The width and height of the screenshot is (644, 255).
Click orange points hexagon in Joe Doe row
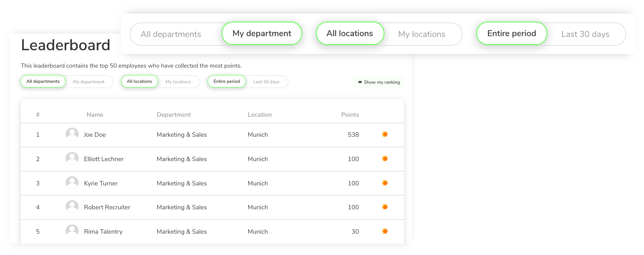[385, 134]
